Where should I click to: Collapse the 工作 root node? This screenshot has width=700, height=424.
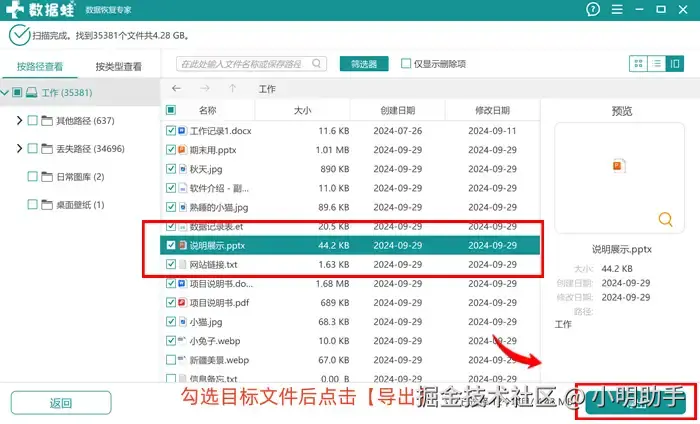point(4,93)
